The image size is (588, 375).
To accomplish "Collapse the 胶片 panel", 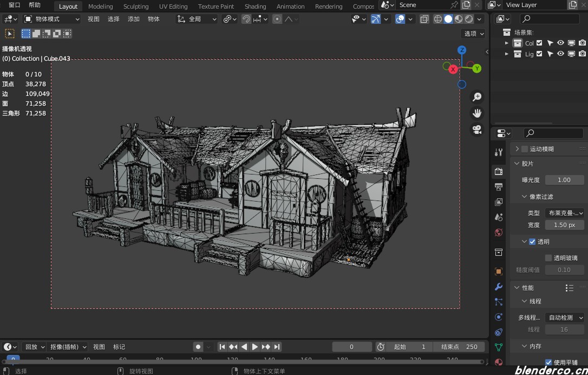I will [517, 164].
